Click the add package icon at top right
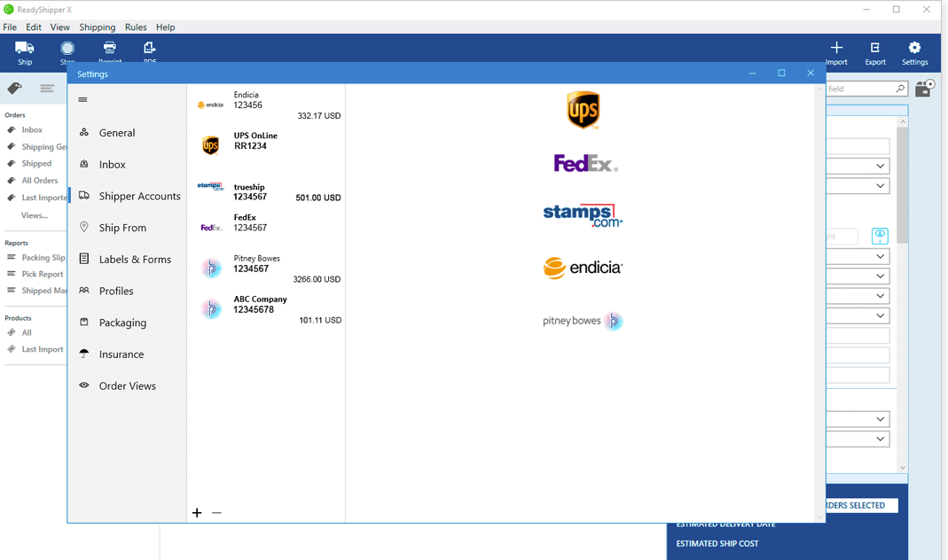Viewport: 948px width, 560px height. [924, 89]
